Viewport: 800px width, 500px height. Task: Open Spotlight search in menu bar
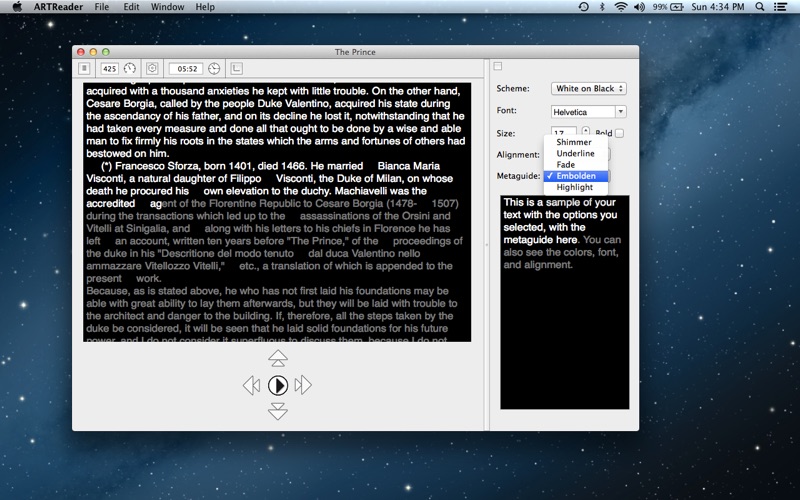coord(760,7)
